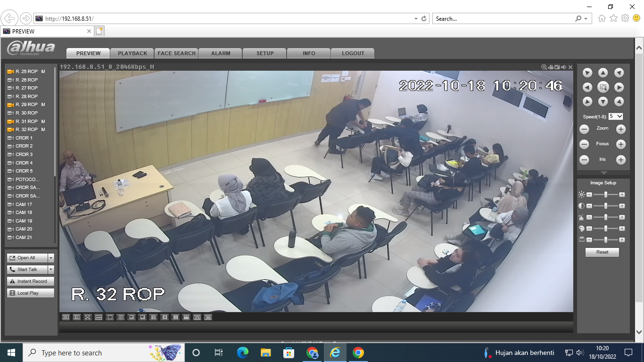
Task: Open the FACE SEARCH tab
Action: click(176, 53)
